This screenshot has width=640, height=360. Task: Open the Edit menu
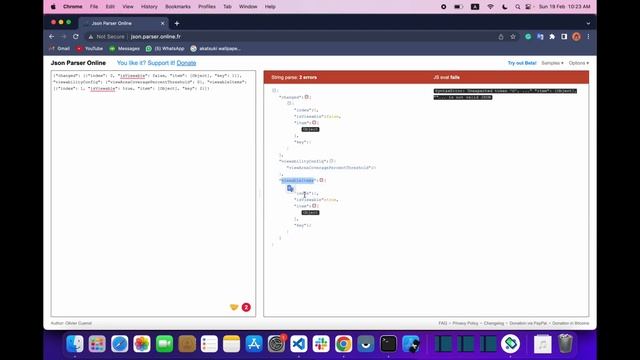tap(110, 7)
